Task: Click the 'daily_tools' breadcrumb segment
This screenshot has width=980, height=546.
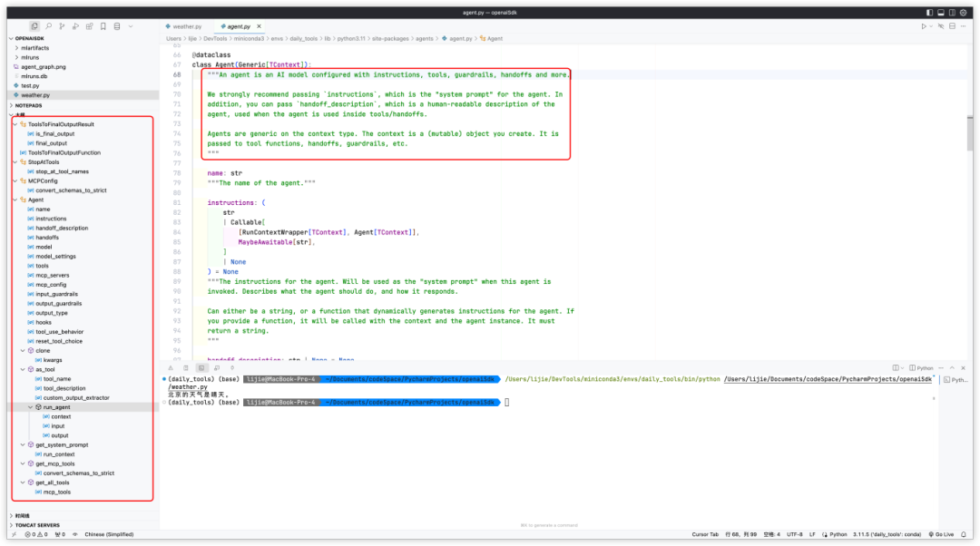Action: coord(303,39)
